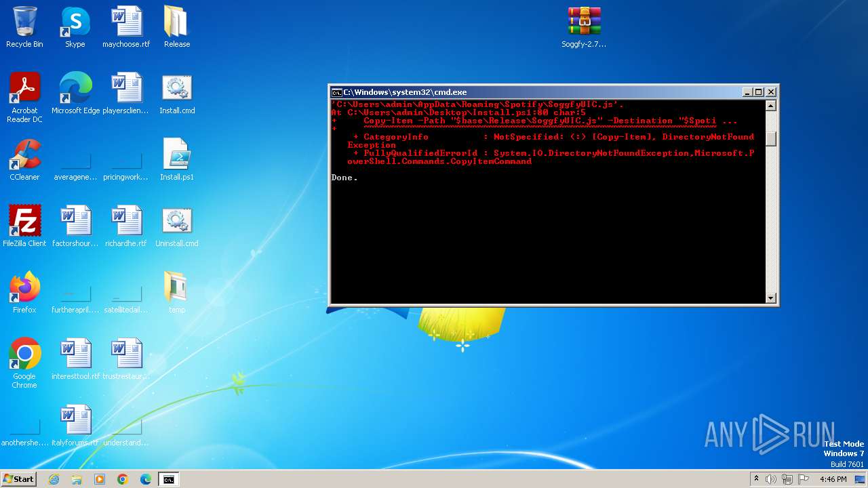Select the Soggfy-2.7 archive icon

pos(584,27)
